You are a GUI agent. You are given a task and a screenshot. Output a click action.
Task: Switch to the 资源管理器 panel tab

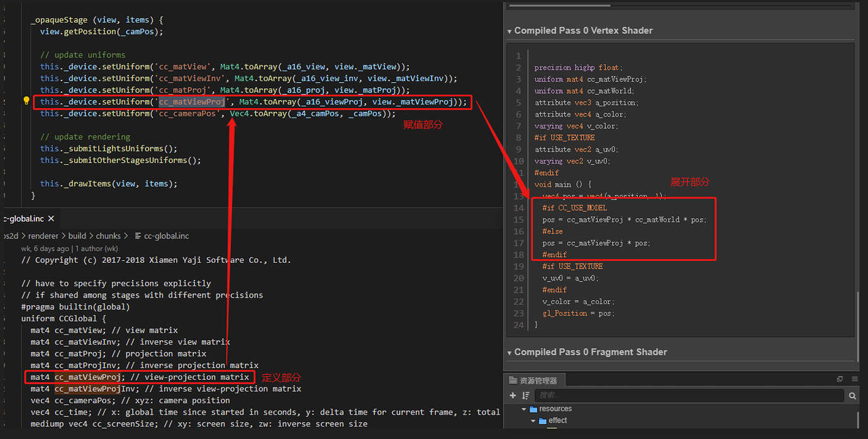click(x=537, y=380)
